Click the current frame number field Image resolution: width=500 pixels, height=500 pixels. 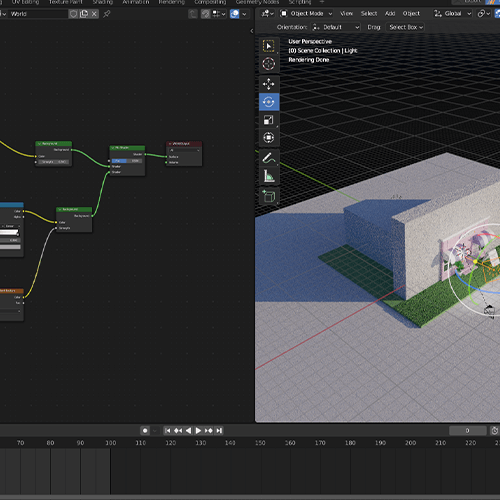point(467,431)
